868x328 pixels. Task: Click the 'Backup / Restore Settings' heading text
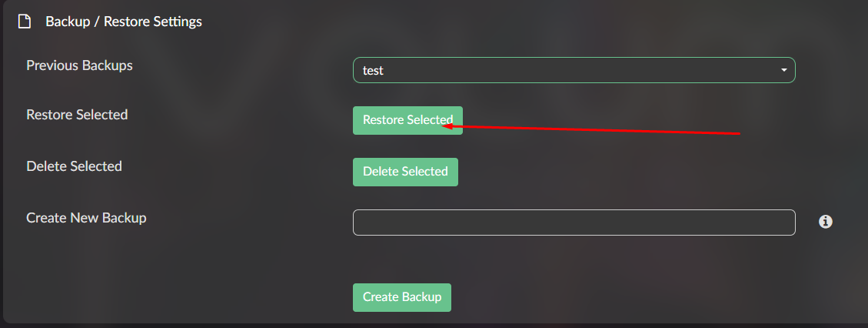(x=124, y=22)
